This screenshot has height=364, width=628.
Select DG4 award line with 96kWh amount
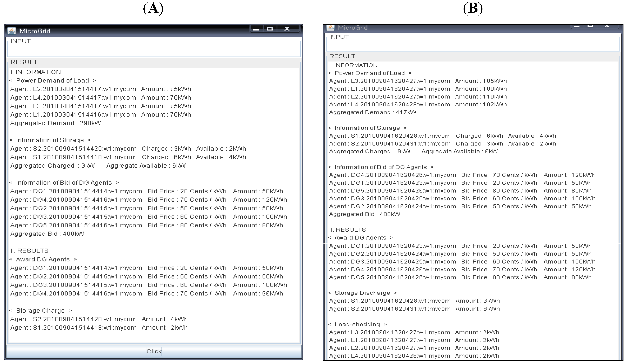pos(147,293)
